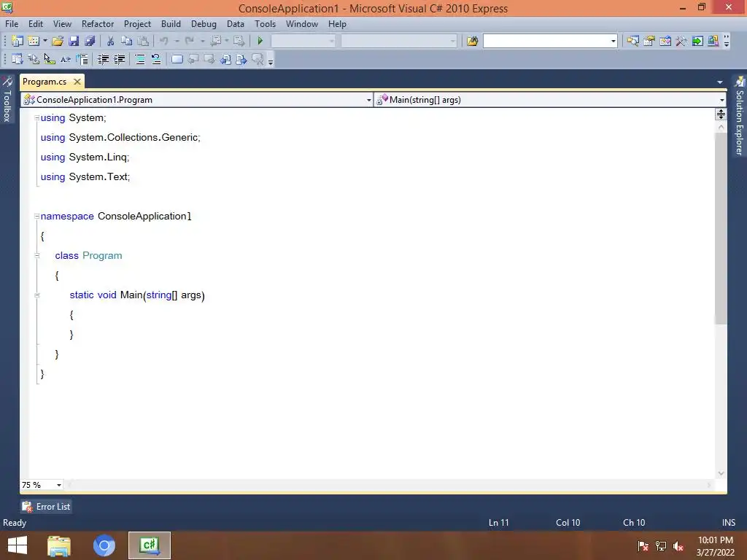Expand the Toolbox side panel
The width and height of the screenshot is (747, 560).
pos(7,99)
